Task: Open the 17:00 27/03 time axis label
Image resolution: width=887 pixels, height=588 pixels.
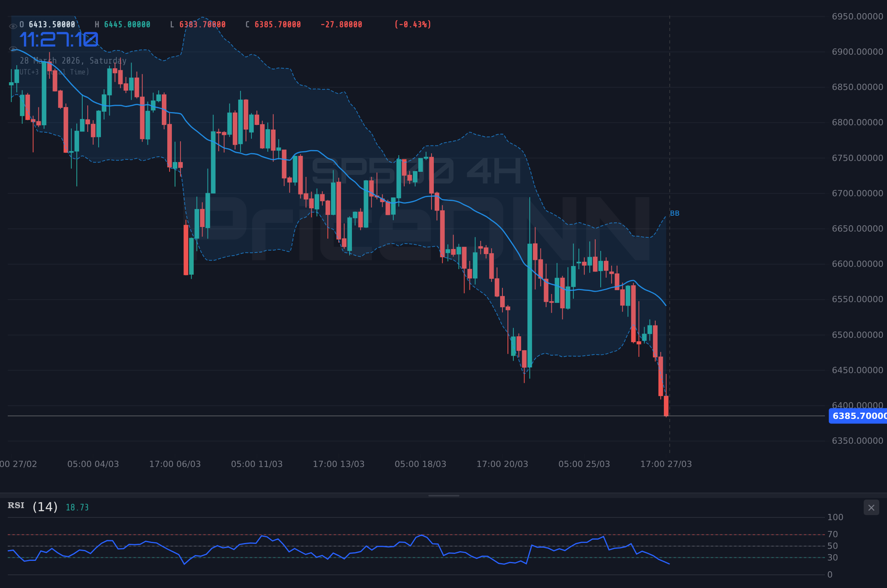Action: pyautogui.click(x=666, y=464)
